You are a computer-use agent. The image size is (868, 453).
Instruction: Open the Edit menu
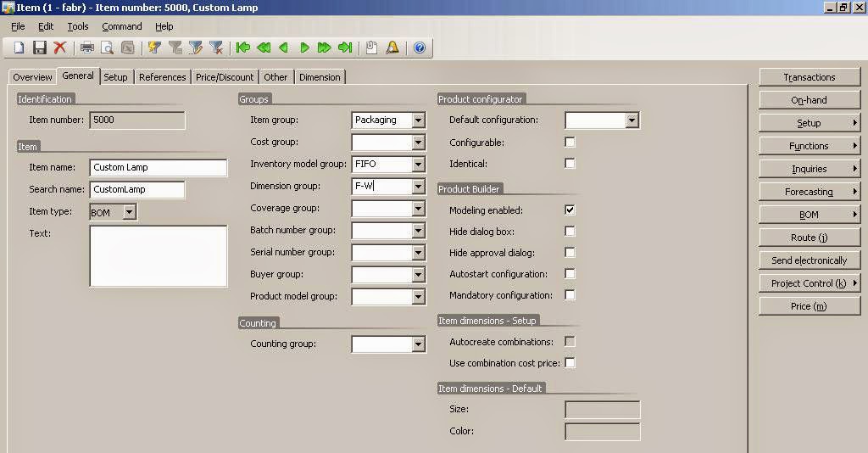click(x=46, y=26)
